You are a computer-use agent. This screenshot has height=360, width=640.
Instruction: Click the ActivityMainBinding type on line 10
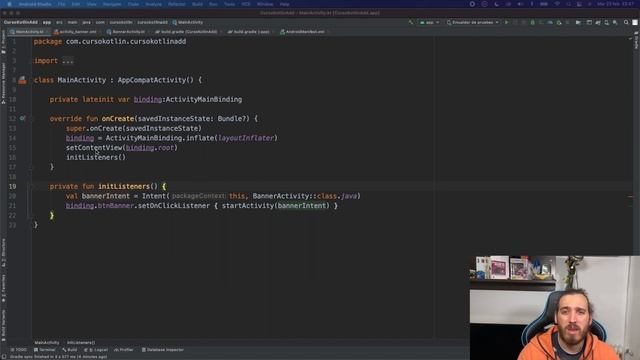click(204, 100)
